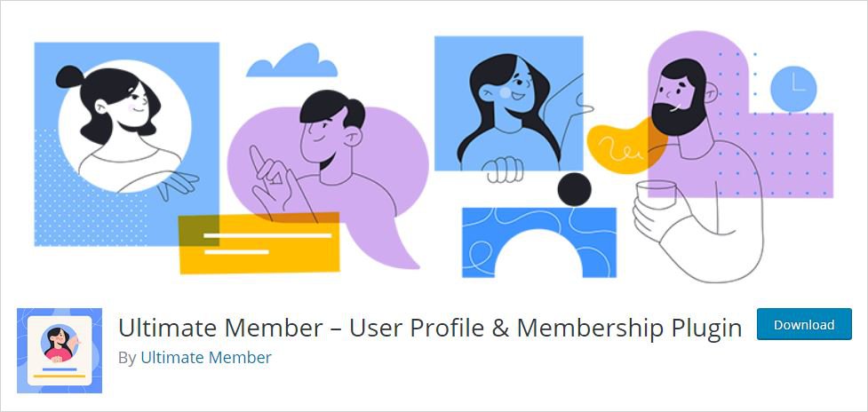
Task: Click the yellow text card with white lines
Action: tap(259, 243)
